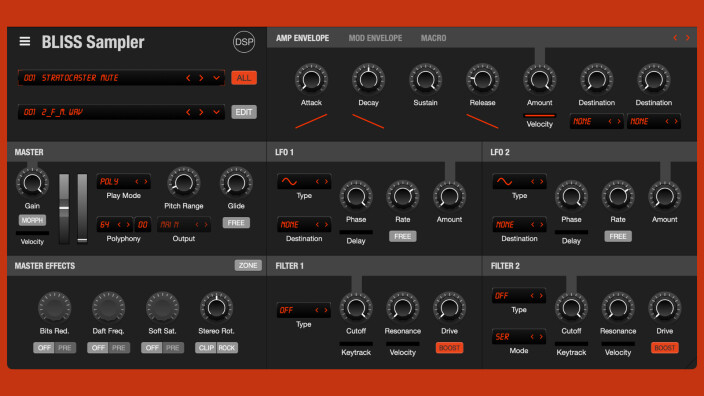
Task: Switch to the AMP ENVELOPE tab
Action: click(302, 38)
